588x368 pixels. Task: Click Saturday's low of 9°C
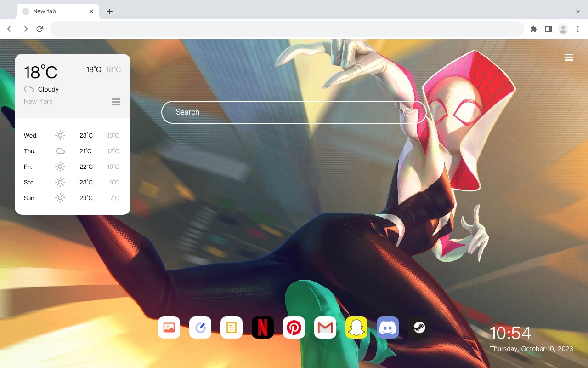(114, 182)
